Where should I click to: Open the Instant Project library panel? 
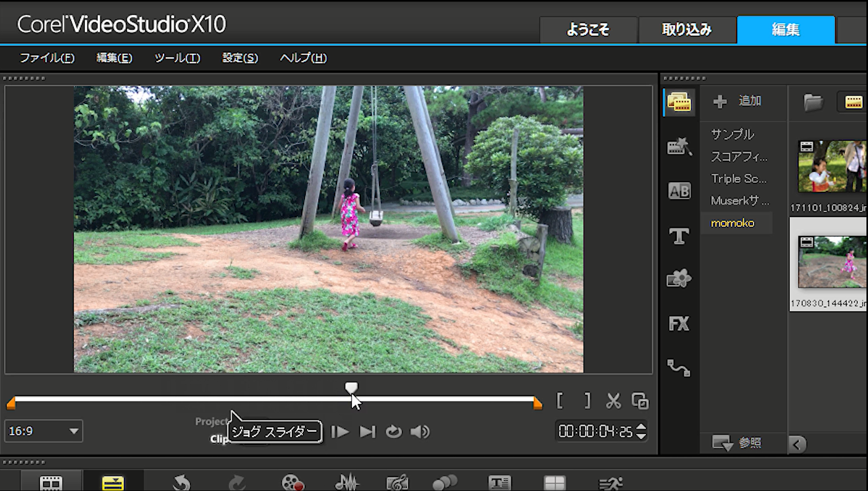click(x=679, y=147)
